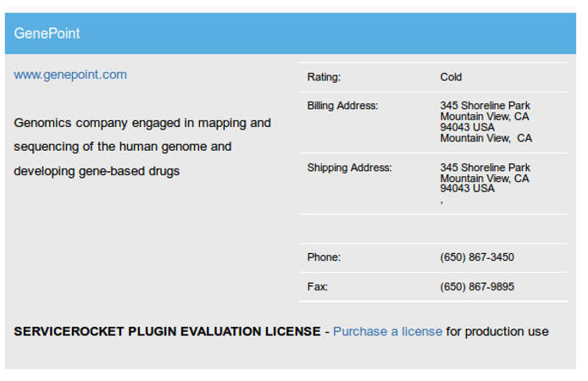Click fax number (650) 867-9895
The width and height of the screenshot is (588, 381).
tap(477, 287)
